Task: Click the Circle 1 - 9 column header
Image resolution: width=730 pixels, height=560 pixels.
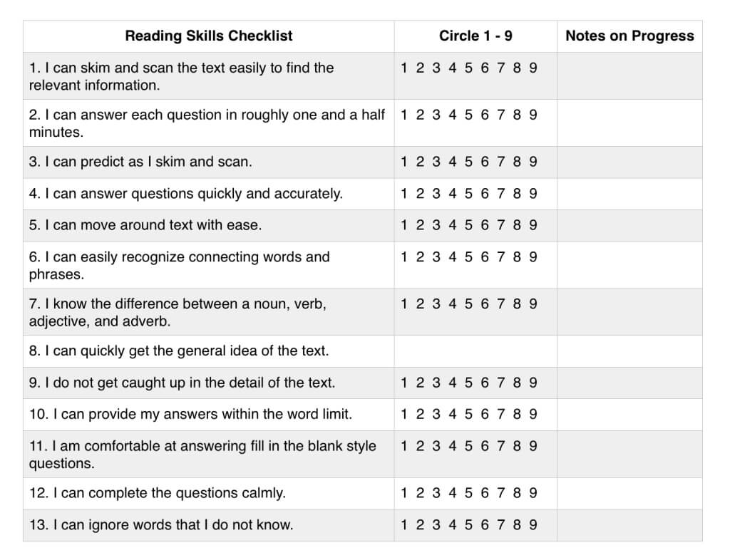Action: tap(475, 36)
